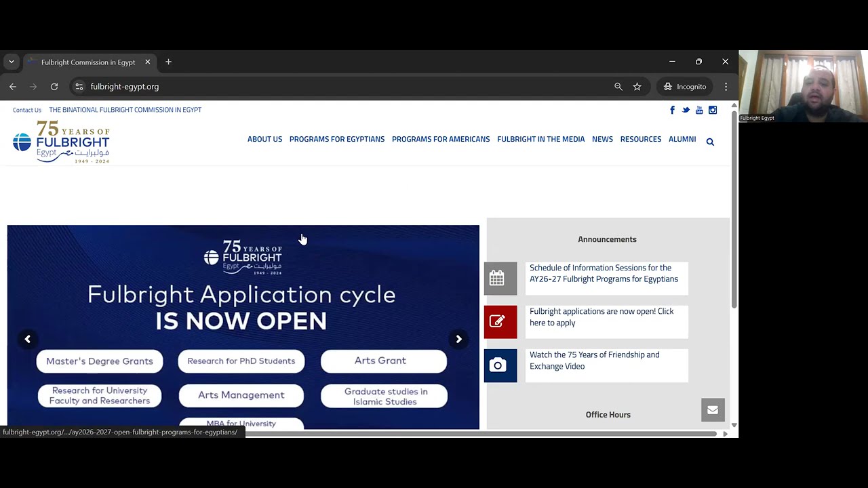
Task: Click the Arts Grant pill
Action: pyautogui.click(x=384, y=361)
